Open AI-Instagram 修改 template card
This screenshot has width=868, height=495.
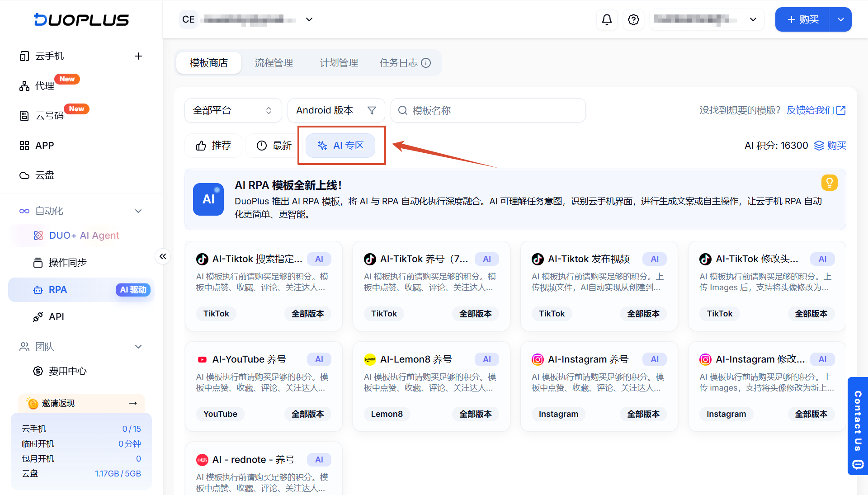coord(767,387)
